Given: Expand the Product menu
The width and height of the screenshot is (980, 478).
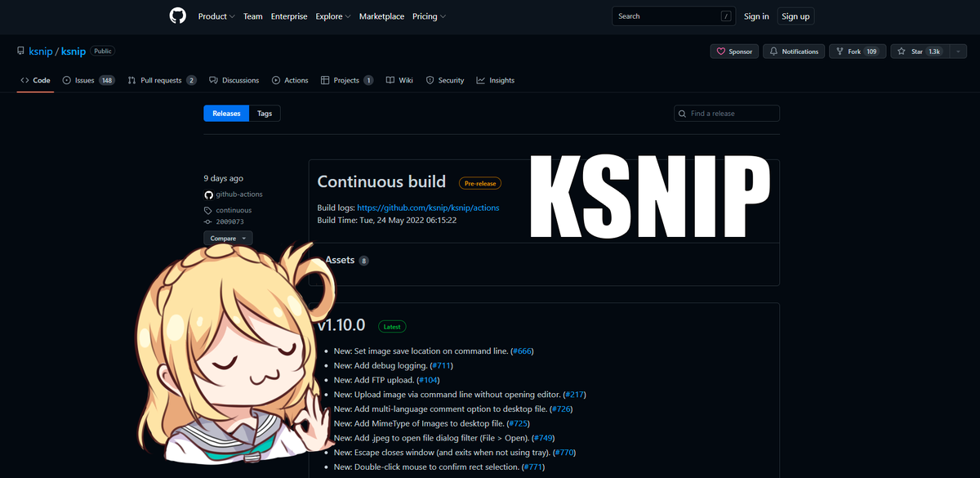Looking at the screenshot, I should pyautogui.click(x=216, y=16).
